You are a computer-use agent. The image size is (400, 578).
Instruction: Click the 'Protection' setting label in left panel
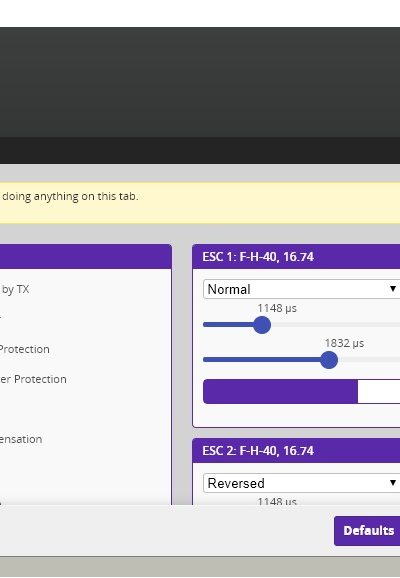point(24,349)
